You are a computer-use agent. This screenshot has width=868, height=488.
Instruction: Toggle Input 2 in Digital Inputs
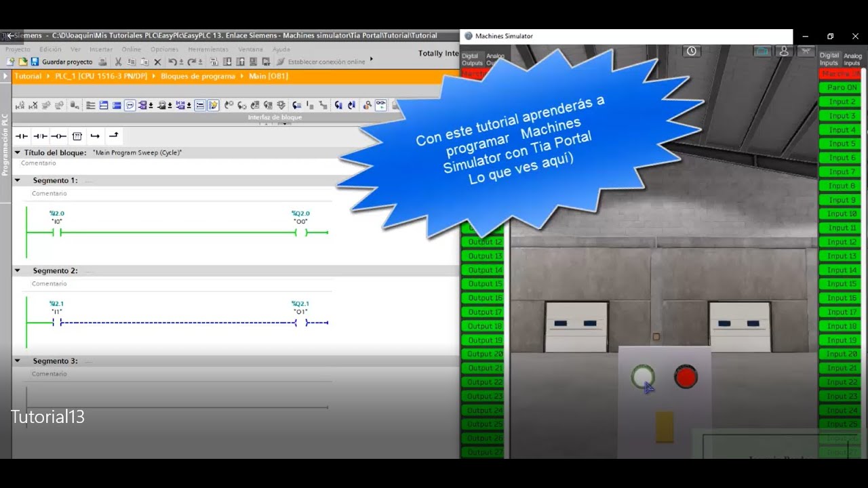840,102
